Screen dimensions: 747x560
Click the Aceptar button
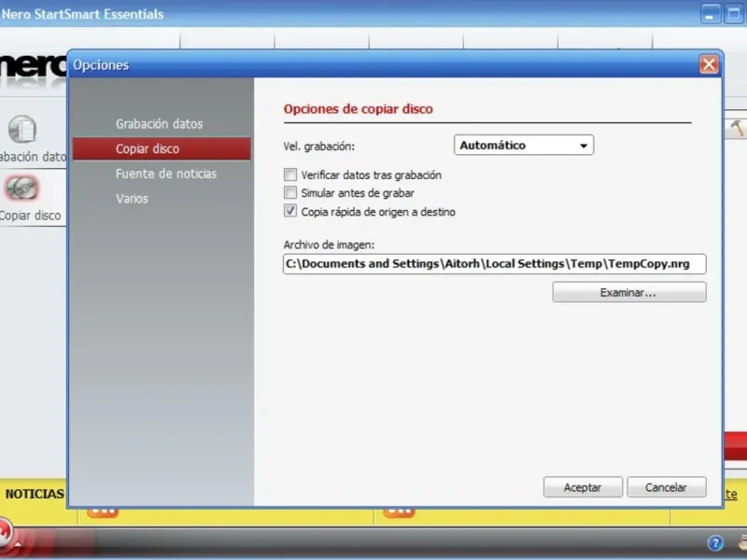[x=583, y=487]
